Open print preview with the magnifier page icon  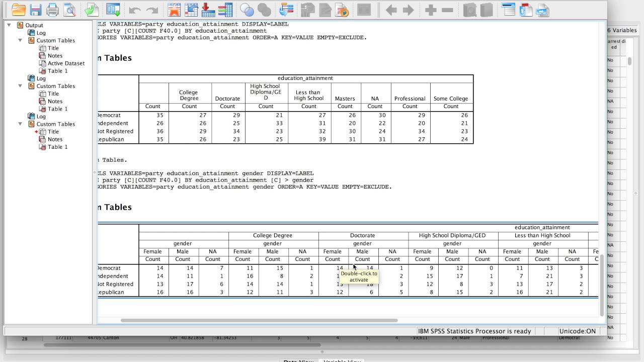click(69, 10)
